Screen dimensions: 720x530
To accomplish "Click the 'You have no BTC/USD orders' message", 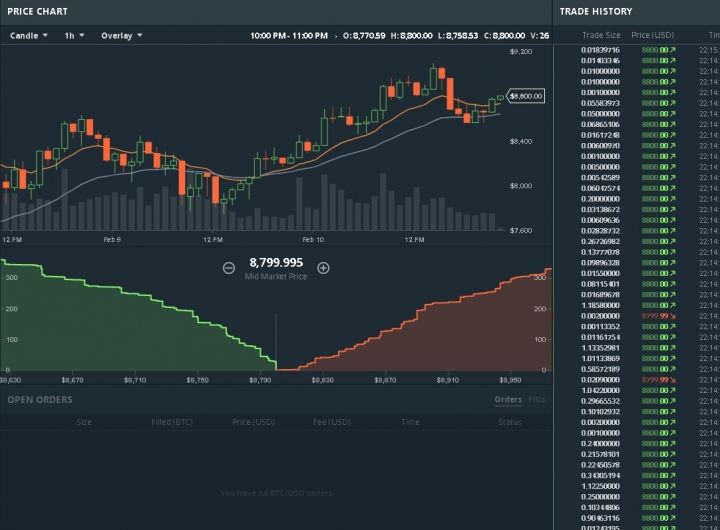I will click(276, 493).
